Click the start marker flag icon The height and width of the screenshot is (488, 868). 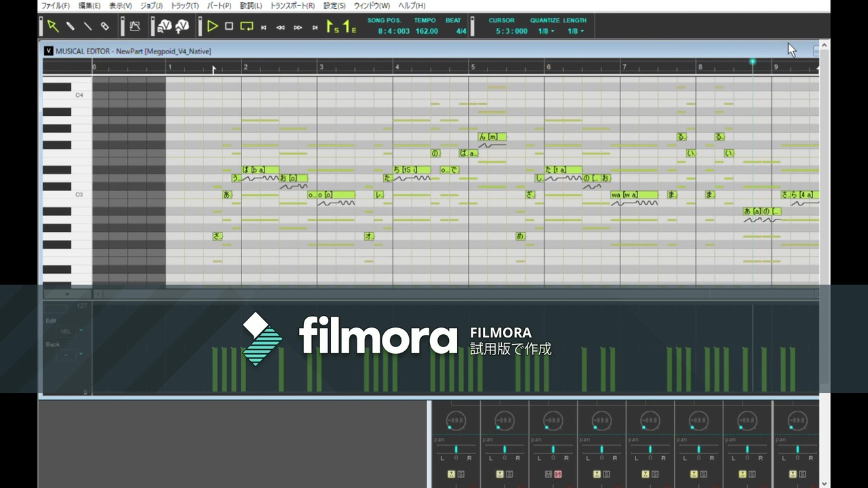(332, 26)
